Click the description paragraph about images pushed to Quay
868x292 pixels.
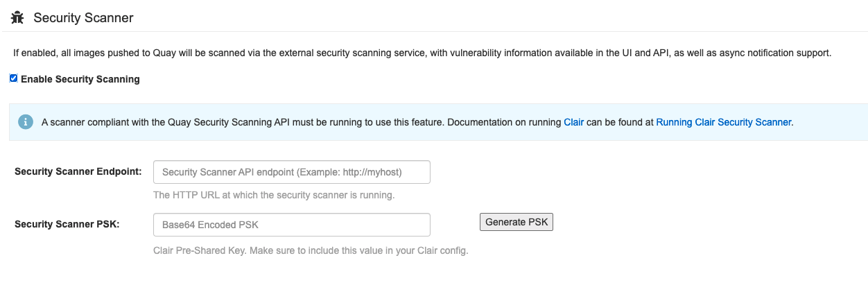[208, 53]
